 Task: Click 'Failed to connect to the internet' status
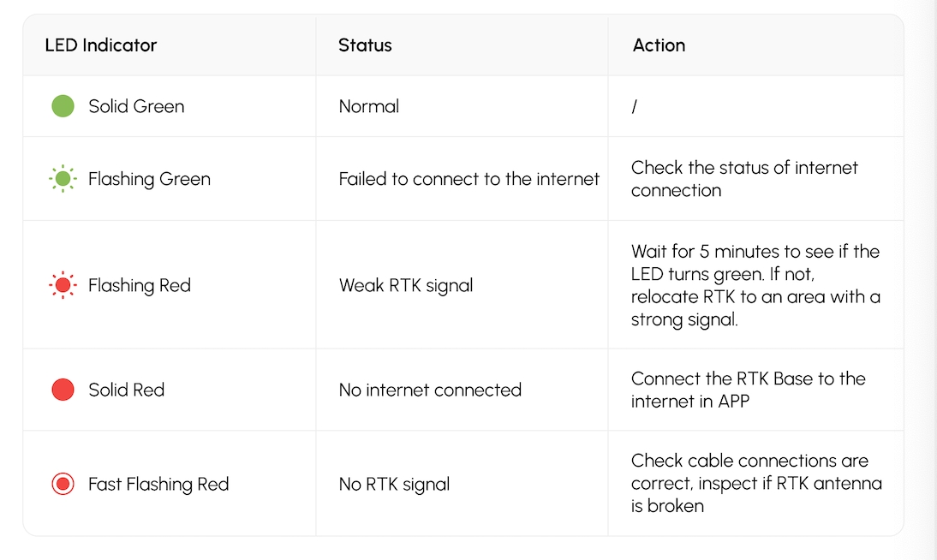[x=469, y=179]
